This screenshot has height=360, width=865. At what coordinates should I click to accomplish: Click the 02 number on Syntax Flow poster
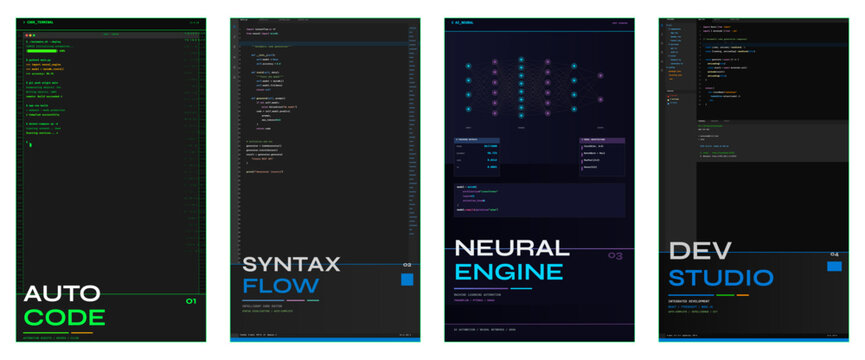(407, 265)
